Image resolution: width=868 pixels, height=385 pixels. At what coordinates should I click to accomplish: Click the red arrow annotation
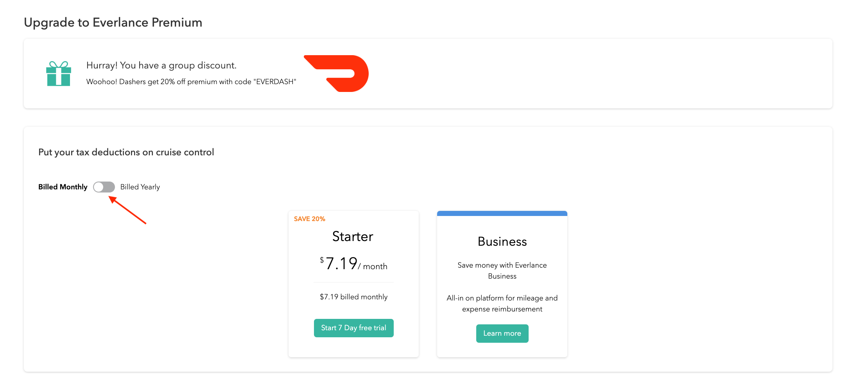tap(127, 210)
